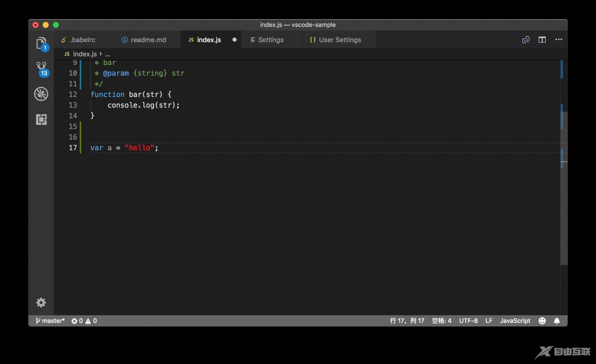Image resolution: width=596 pixels, height=364 pixels.
Task: Click the line 17 column 17 indicator
Action: coord(407,321)
